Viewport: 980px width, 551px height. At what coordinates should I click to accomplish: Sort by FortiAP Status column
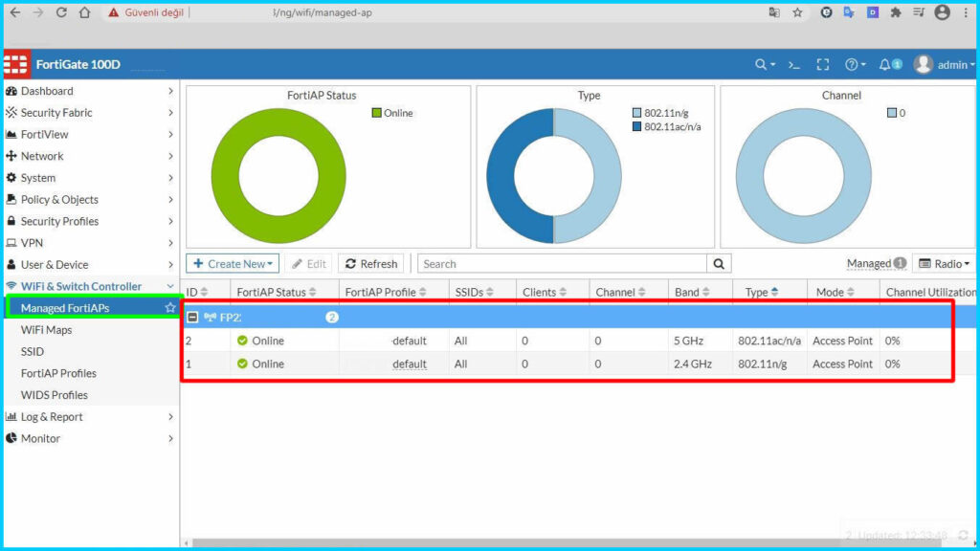click(x=277, y=292)
